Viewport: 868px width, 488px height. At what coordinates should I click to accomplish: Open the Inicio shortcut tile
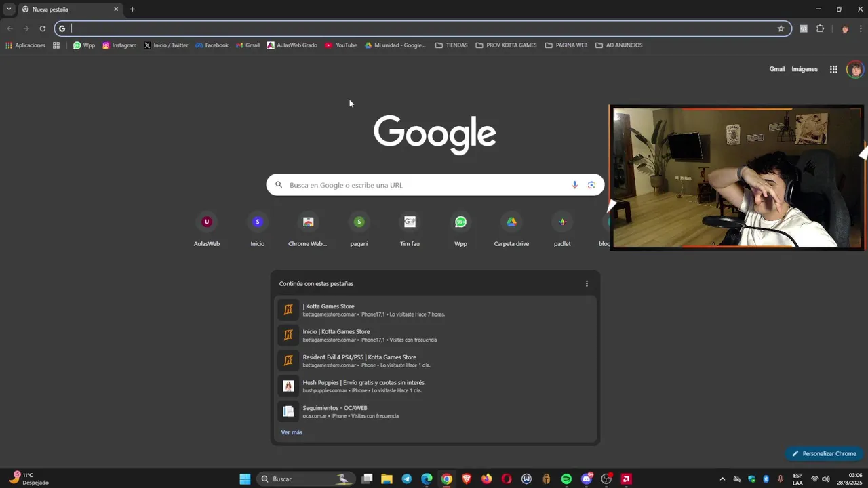(x=258, y=230)
